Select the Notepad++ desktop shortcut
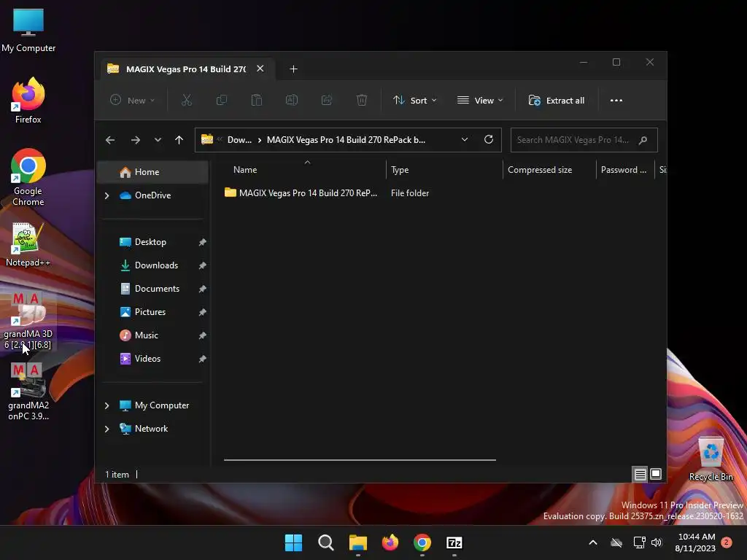 point(28,244)
